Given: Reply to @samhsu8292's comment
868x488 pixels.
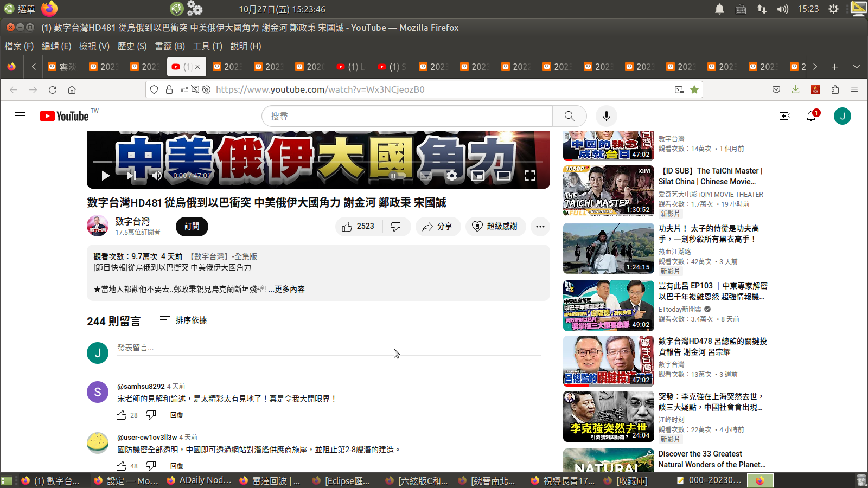Looking at the screenshot, I should 177,415.
